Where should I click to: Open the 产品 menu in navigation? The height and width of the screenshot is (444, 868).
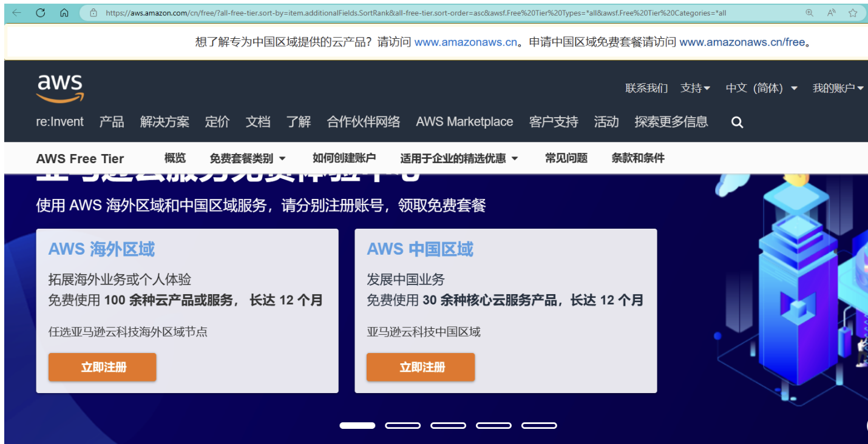click(x=112, y=122)
